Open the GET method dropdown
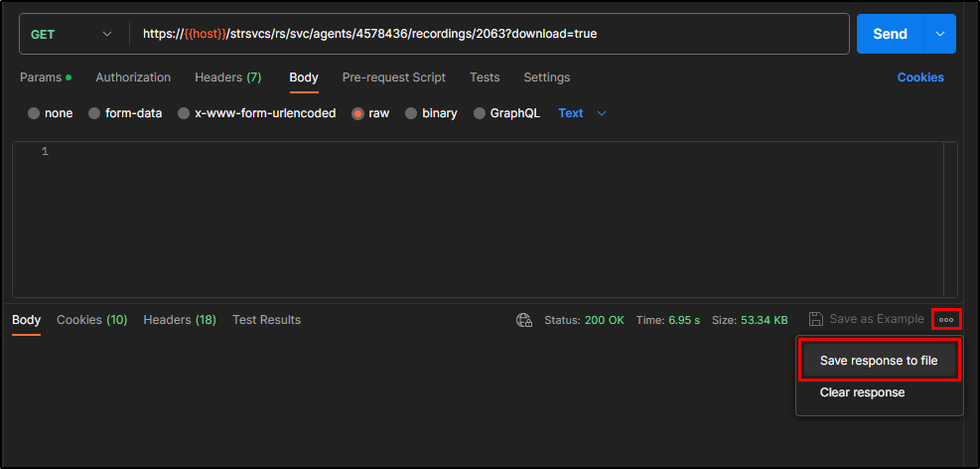The width and height of the screenshot is (980, 469). coord(72,34)
